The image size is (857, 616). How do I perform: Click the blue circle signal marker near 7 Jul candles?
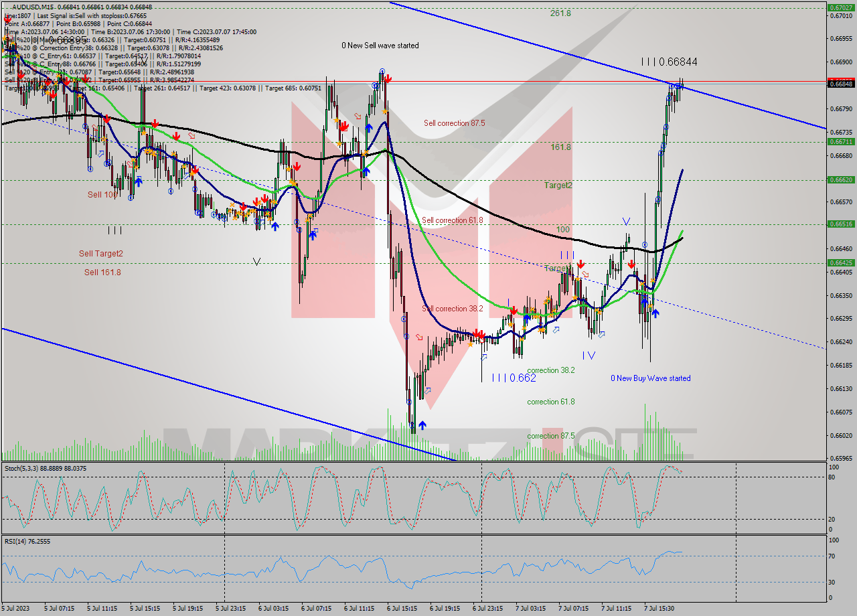click(645, 244)
